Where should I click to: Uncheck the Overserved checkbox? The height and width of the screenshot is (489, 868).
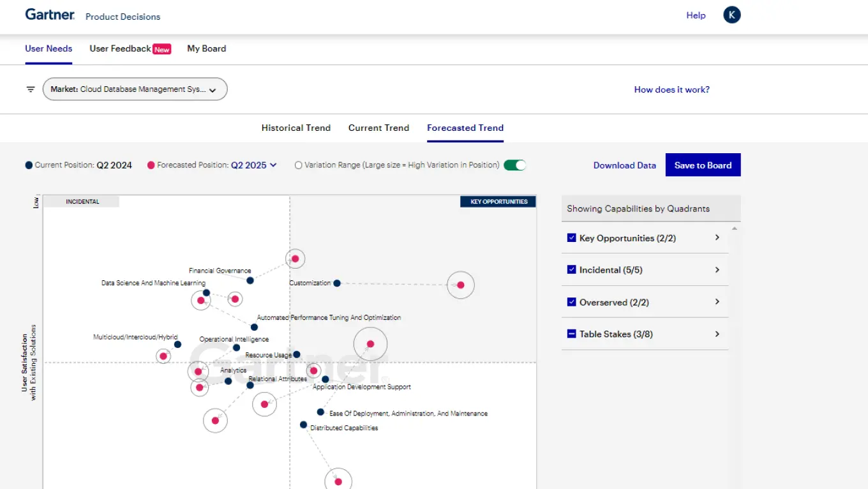tap(572, 302)
